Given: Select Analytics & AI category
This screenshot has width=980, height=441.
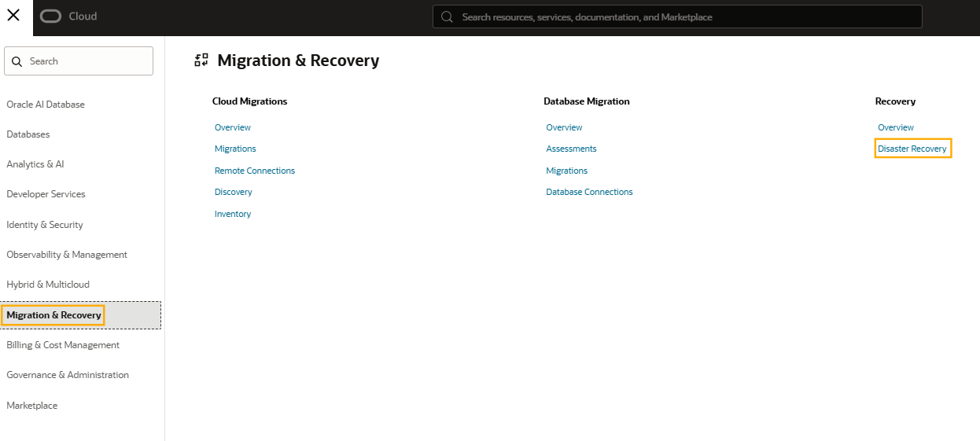Looking at the screenshot, I should pos(35,164).
